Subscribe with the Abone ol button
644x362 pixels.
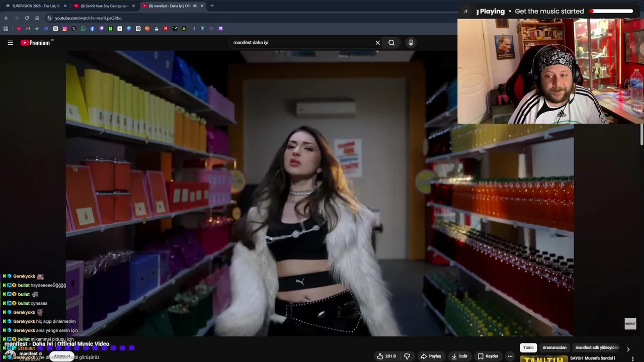coord(62,356)
